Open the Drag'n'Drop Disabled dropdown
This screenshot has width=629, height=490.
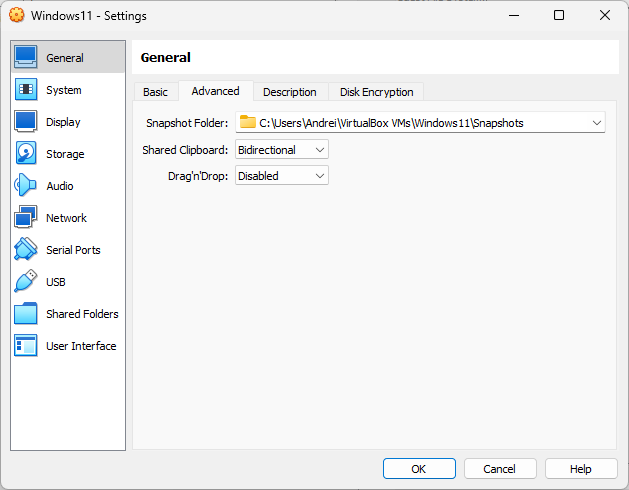pyautogui.click(x=282, y=175)
